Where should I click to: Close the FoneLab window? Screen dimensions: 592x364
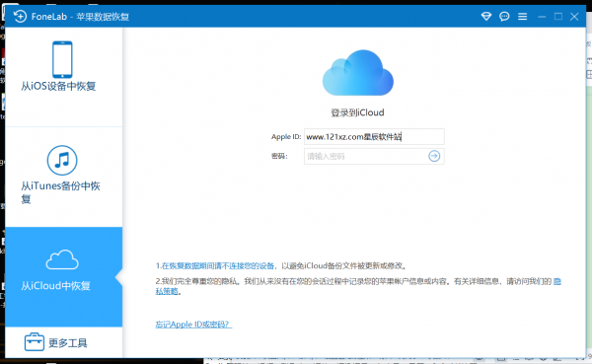tap(574, 16)
